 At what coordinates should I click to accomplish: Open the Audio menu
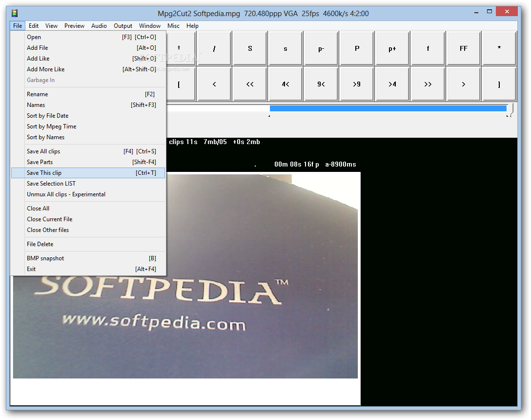(99, 26)
